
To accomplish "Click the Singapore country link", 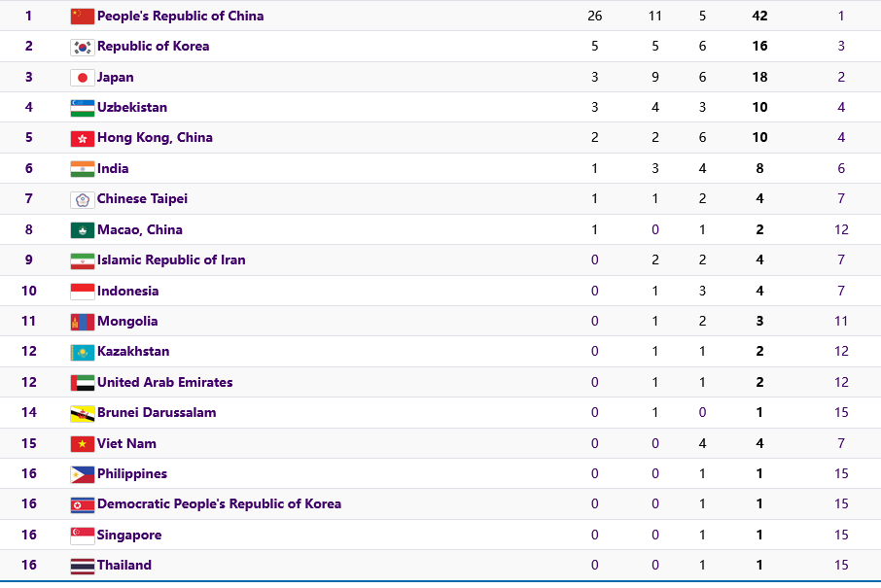I will coord(129,535).
